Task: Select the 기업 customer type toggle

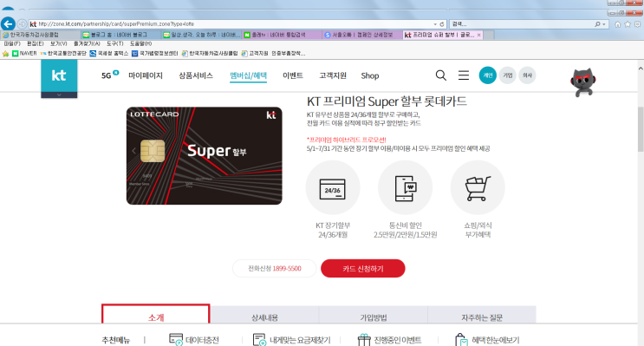Action: 508,75
